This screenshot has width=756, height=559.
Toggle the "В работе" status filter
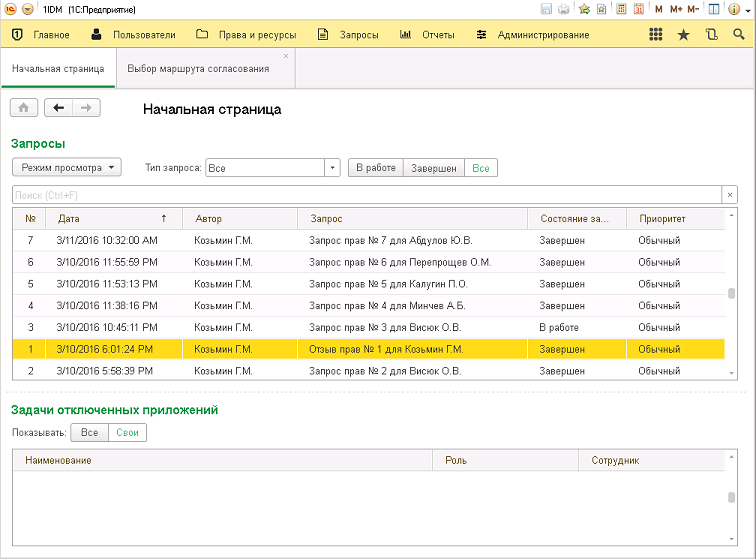[375, 168]
